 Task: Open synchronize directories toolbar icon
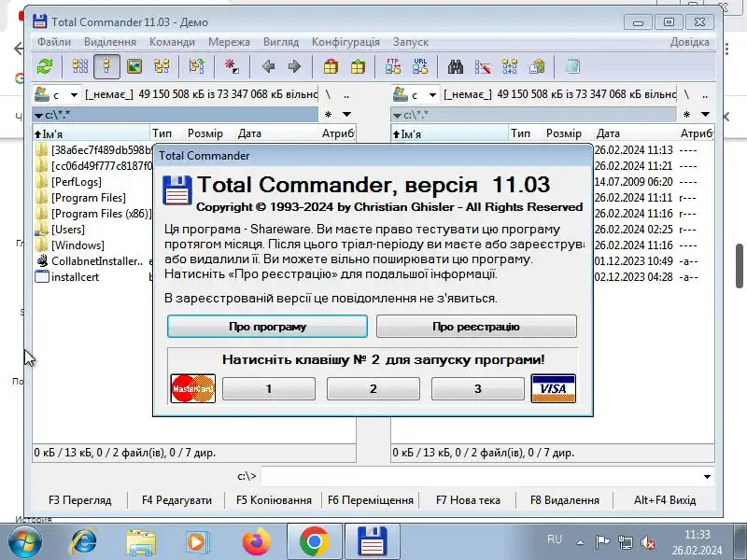point(510,66)
